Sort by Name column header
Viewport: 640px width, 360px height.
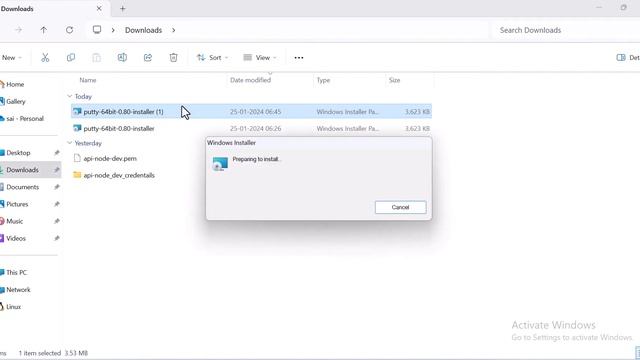(88, 80)
